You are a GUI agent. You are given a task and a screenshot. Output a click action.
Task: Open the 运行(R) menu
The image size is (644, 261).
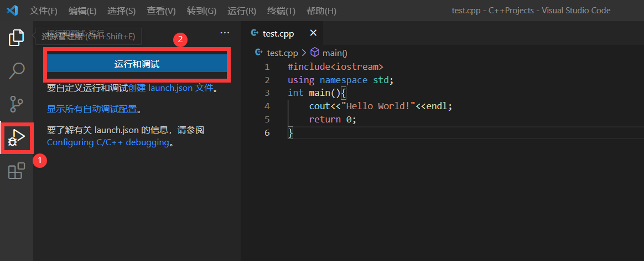coord(241,11)
